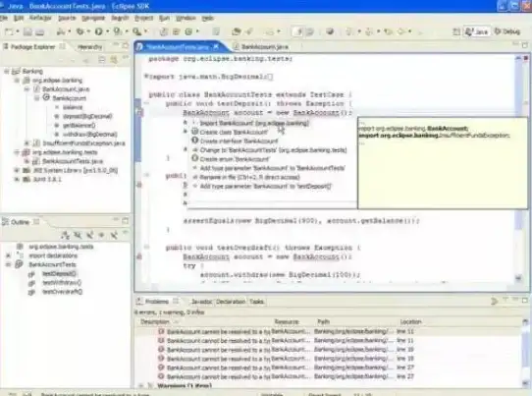Click the Problems view scroll up arrow
This screenshot has height=396, width=532.
point(525,321)
